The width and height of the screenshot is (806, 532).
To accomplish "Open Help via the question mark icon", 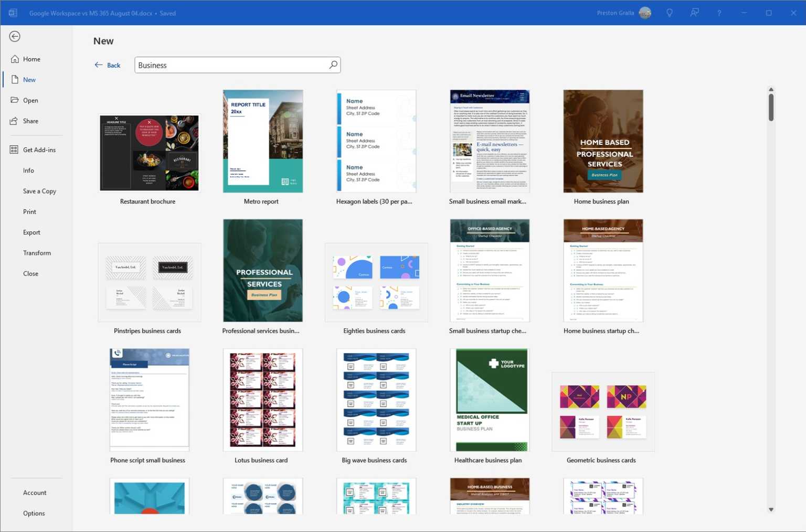I will [719, 13].
